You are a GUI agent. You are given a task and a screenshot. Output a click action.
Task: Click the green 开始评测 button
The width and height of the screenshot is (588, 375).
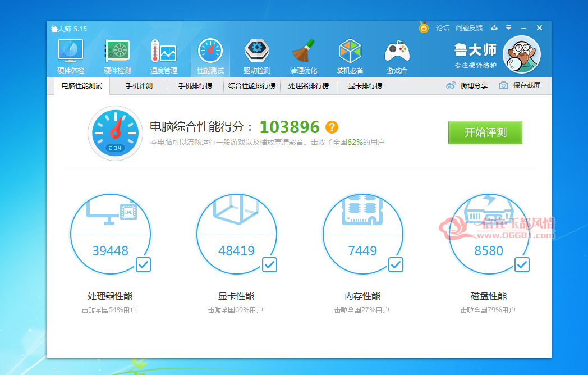[x=485, y=132]
